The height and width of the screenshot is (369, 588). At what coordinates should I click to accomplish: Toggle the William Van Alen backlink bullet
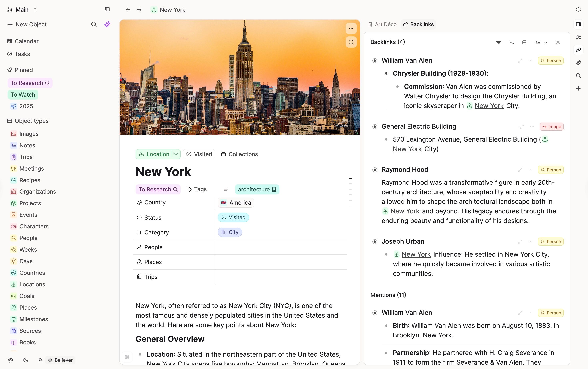coord(375,61)
